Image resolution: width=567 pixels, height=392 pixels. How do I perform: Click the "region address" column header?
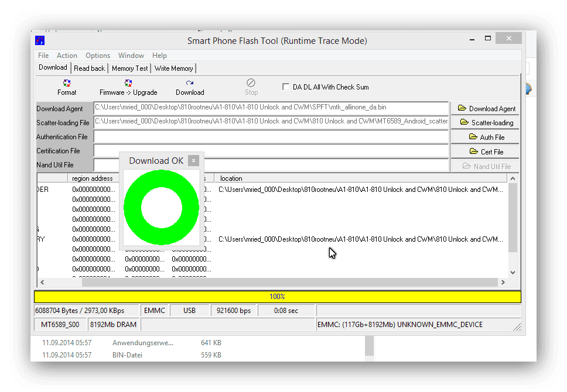click(x=92, y=178)
